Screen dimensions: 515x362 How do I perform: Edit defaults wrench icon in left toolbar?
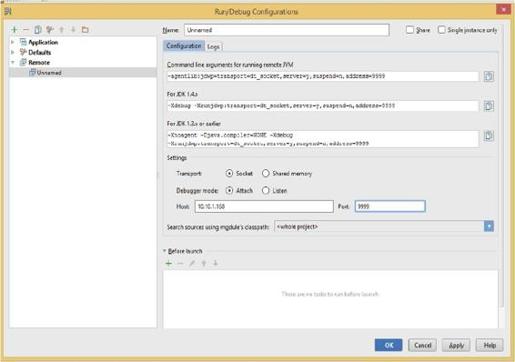pos(50,30)
